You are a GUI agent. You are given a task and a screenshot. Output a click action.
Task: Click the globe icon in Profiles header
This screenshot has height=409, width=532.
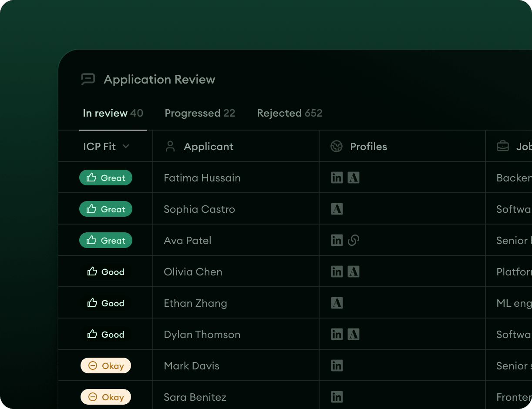(x=337, y=146)
